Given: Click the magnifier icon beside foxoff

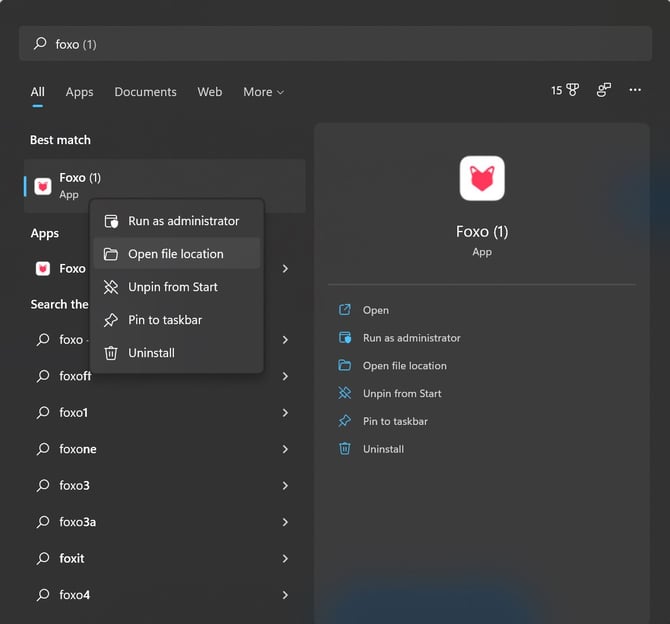Looking at the screenshot, I should [43, 376].
